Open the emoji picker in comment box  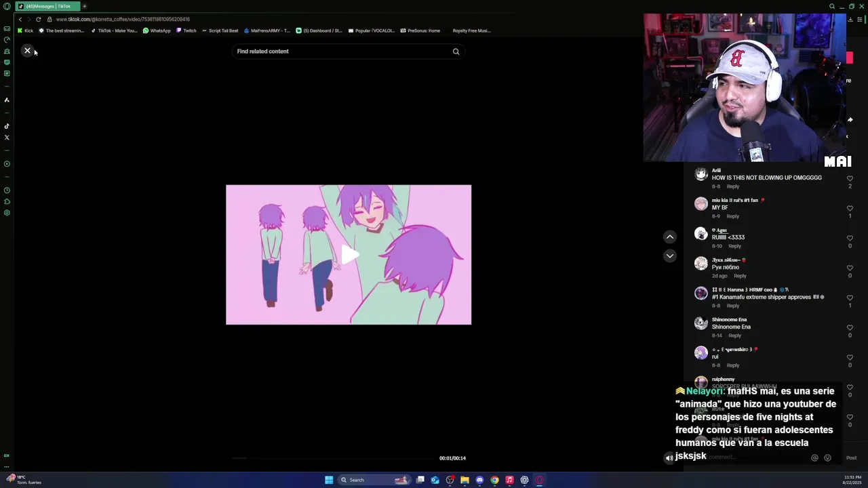[827, 457]
